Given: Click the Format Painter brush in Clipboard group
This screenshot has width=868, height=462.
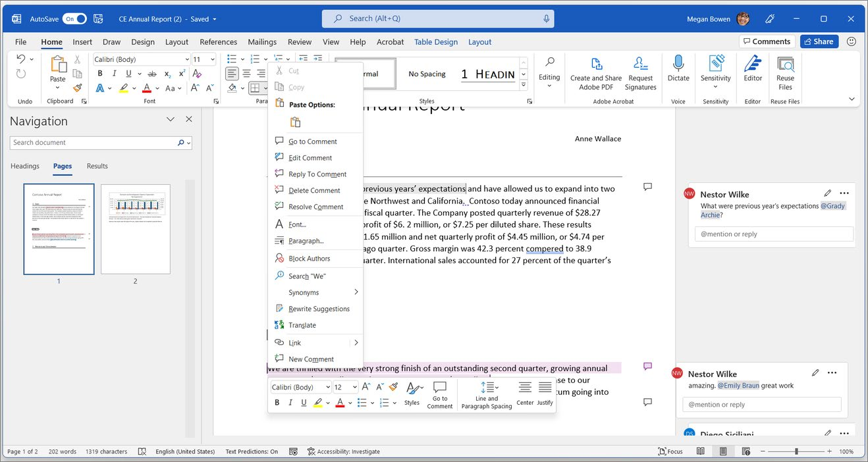Looking at the screenshot, I should coord(77,88).
